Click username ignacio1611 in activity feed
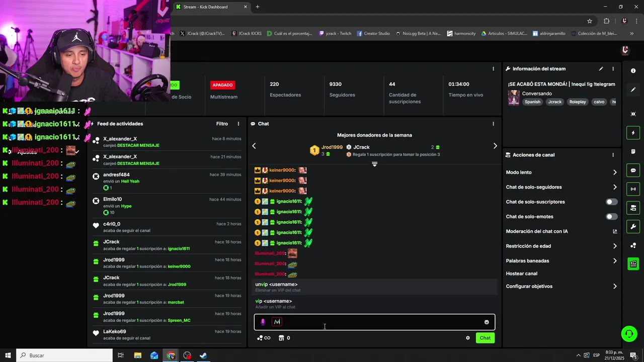644x362 pixels. click(179, 249)
